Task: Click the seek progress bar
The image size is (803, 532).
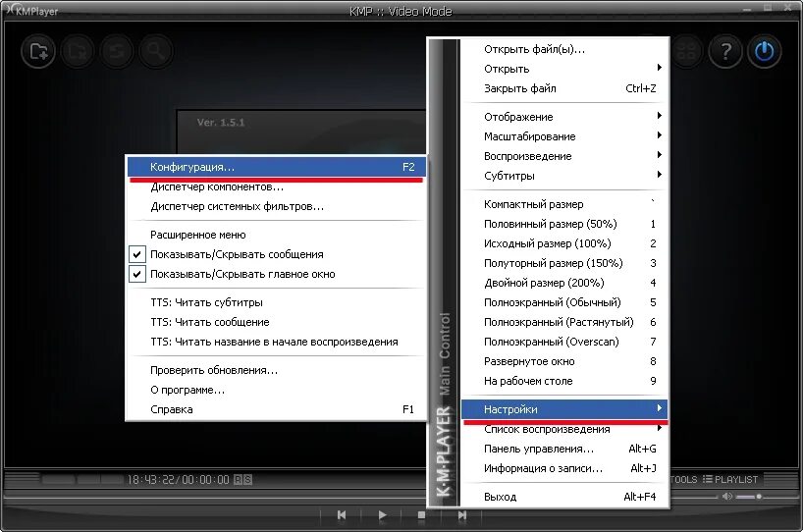Action: pyautogui.click(x=215, y=498)
